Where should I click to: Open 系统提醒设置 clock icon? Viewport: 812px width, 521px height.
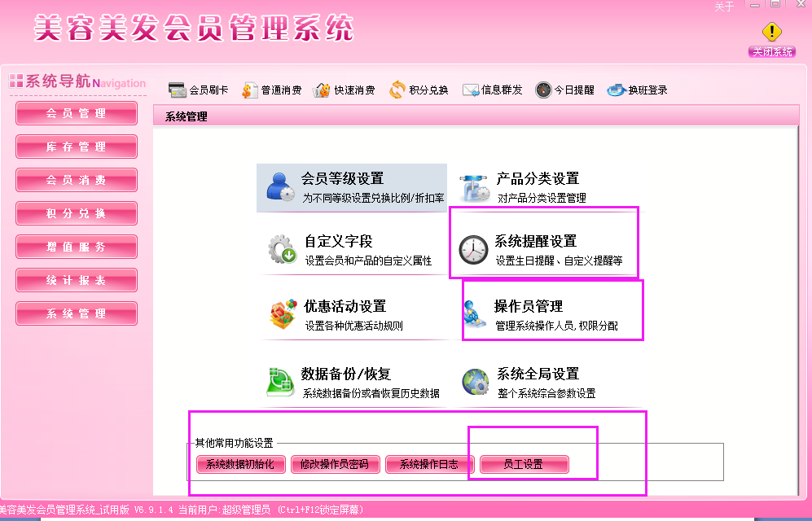click(x=473, y=249)
